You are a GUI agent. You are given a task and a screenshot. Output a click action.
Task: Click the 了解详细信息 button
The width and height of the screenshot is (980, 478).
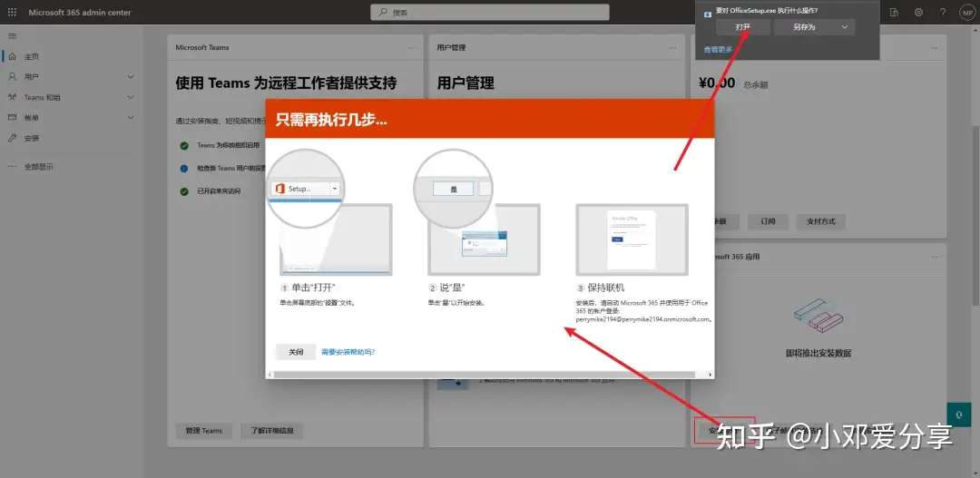[x=272, y=431]
